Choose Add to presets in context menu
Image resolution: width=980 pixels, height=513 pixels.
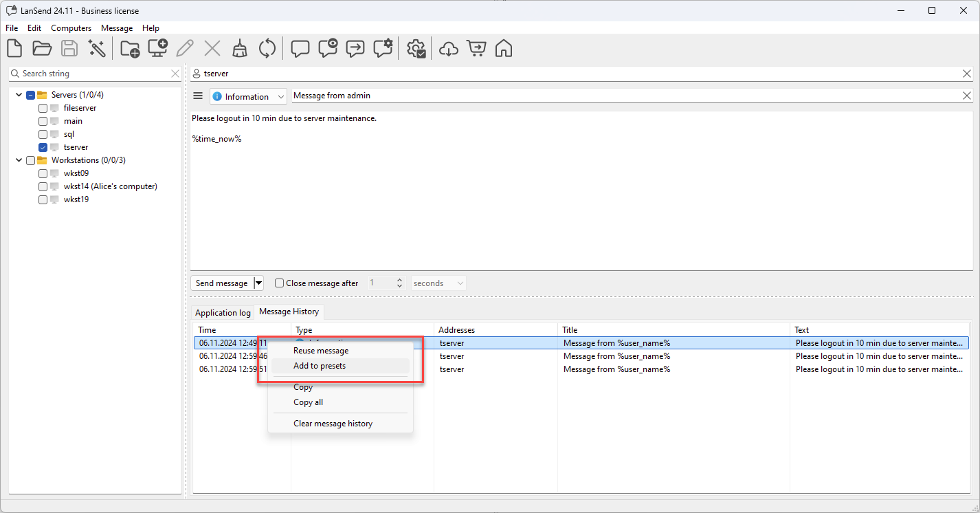(320, 366)
